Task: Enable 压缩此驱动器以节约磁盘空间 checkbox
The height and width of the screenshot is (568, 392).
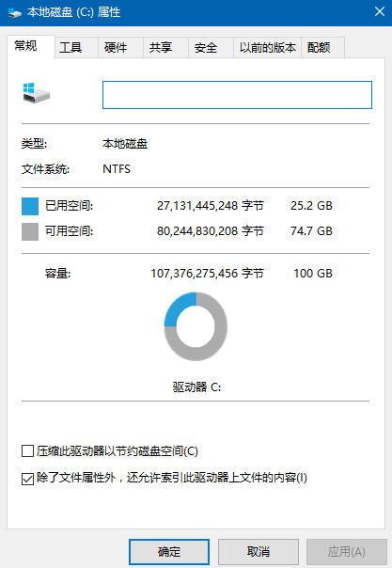Action: click(27, 451)
